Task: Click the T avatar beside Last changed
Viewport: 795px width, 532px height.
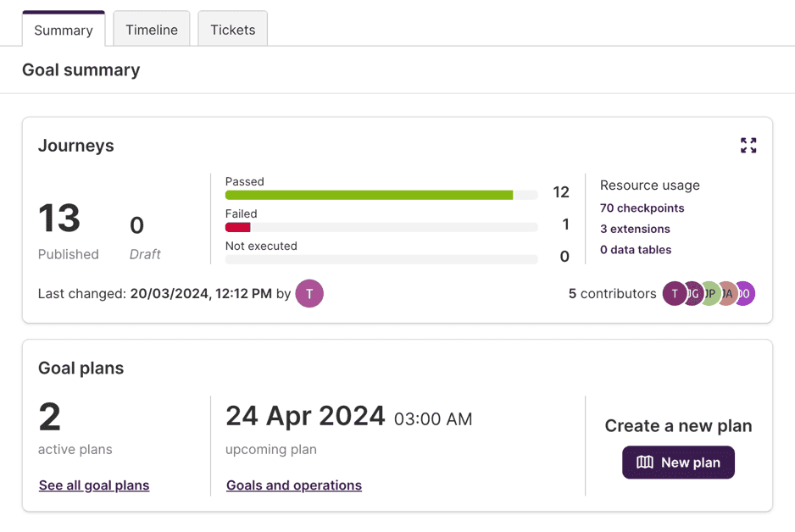Action: pyautogui.click(x=309, y=294)
